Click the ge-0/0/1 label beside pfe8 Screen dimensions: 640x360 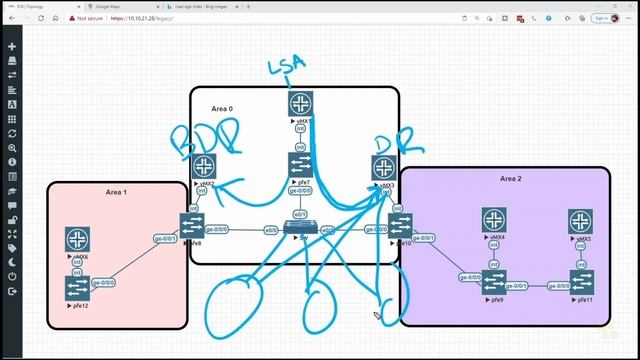(x=165, y=238)
